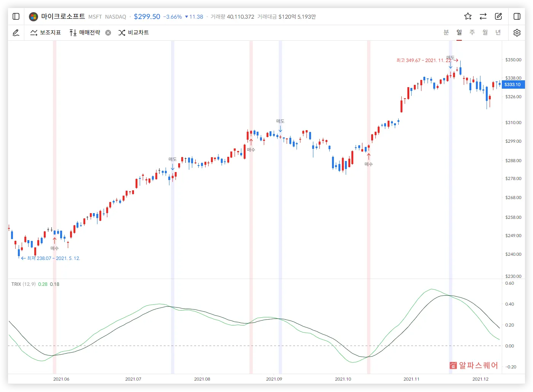
Task: Click the 거래대금 $120억 5,193만 text
Action: [x=287, y=17]
